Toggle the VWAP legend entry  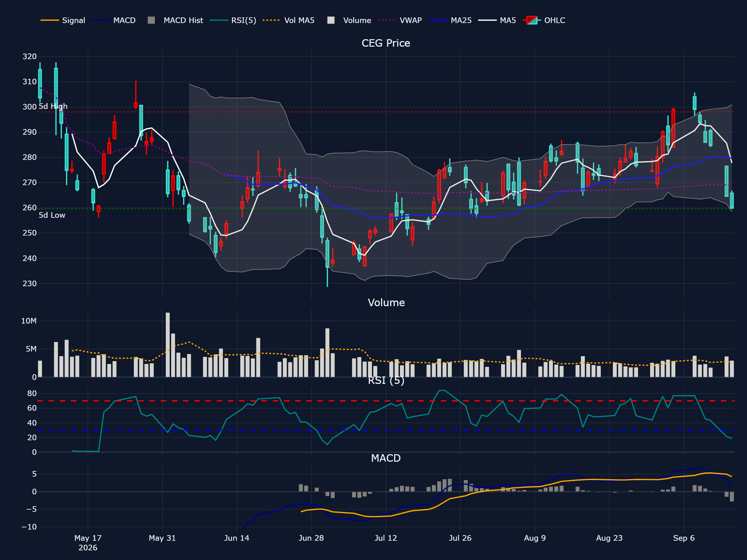(400, 20)
